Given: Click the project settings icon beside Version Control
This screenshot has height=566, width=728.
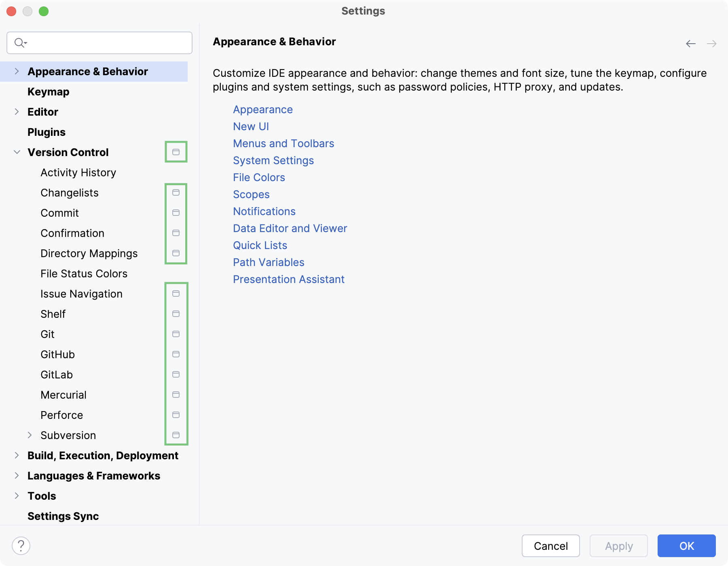Looking at the screenshot, I should pos(176,152).
